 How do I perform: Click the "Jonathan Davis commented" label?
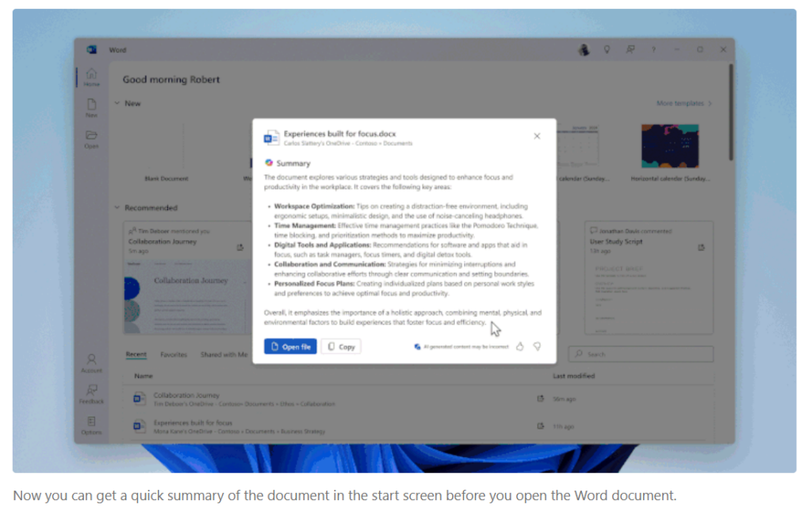click(635, 231)
